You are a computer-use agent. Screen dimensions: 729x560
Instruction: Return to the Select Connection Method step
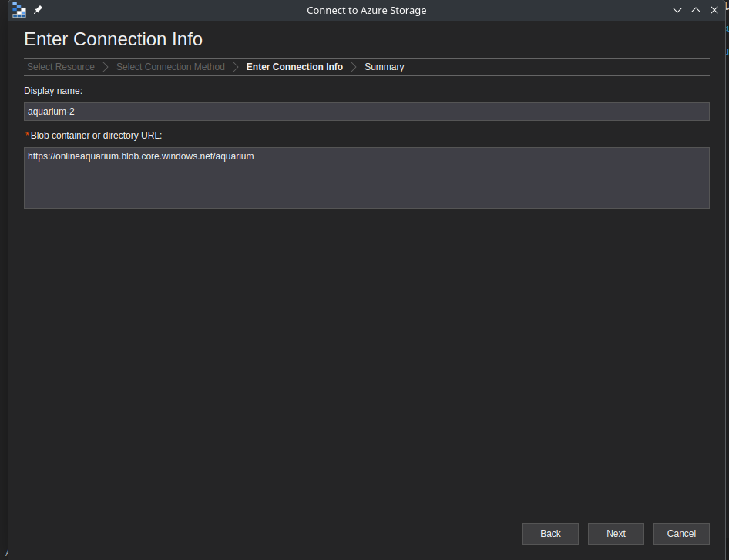pyautogui.click(x=170, y=67)
